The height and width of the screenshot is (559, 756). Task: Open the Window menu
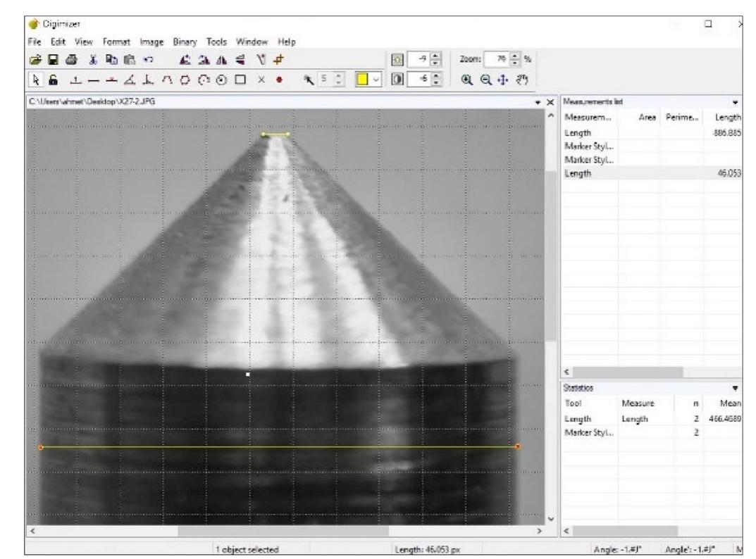[252, 42]
